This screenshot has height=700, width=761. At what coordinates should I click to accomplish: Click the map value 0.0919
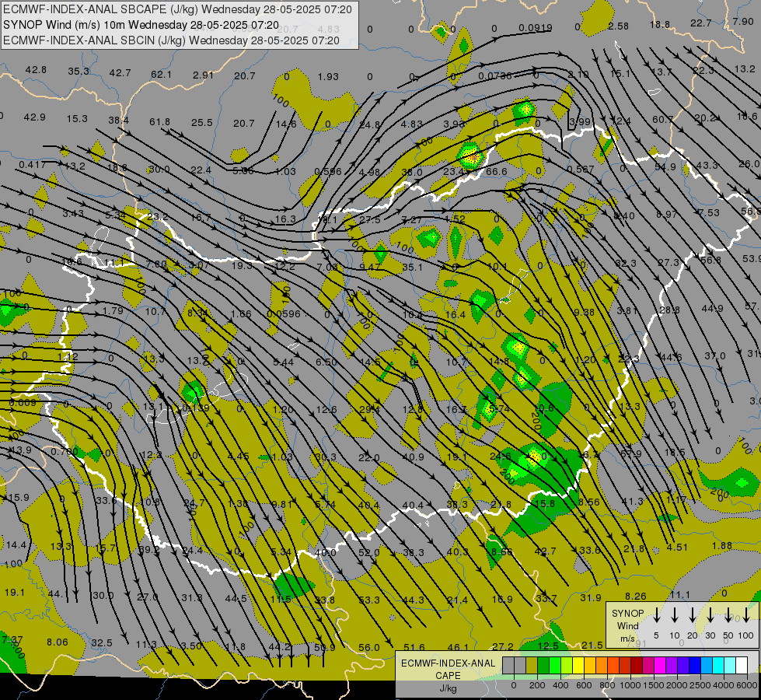click(536, 28)
